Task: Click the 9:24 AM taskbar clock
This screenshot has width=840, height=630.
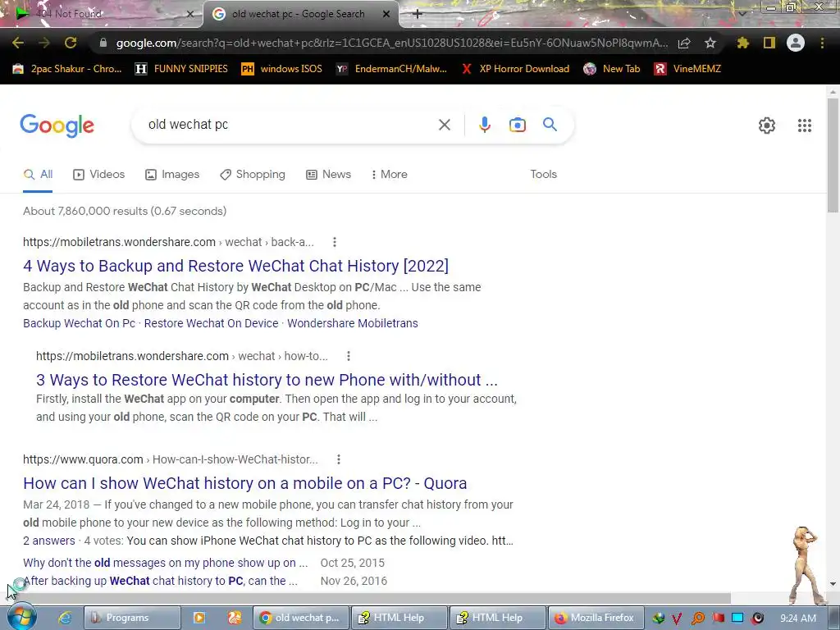Action: click(x=798, y=619)
